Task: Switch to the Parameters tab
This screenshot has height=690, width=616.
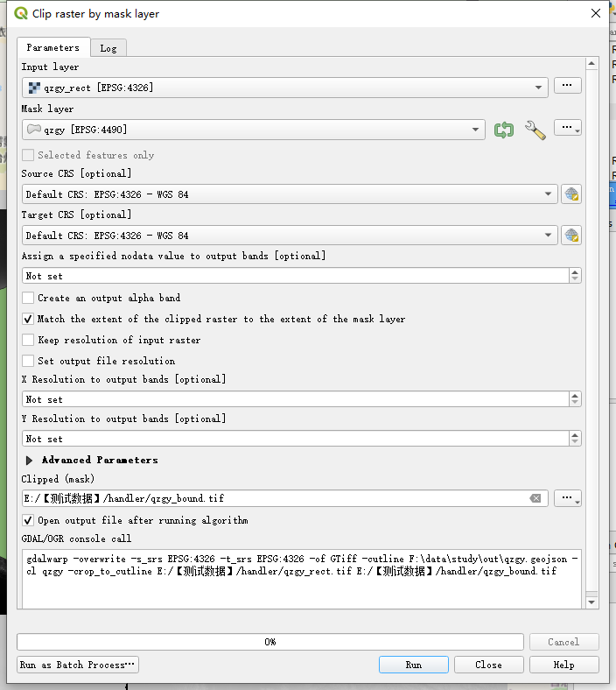Action: point(53,47)
